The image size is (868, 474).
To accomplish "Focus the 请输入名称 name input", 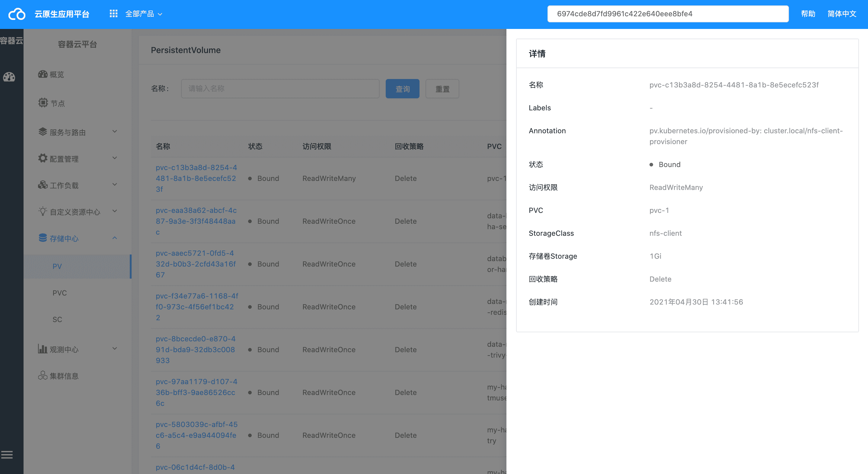I will 280,89.
